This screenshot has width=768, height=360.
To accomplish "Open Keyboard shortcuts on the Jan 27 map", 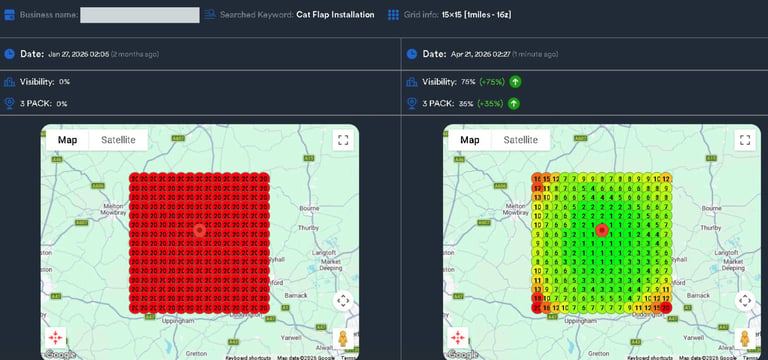I will tap(248, 358).
